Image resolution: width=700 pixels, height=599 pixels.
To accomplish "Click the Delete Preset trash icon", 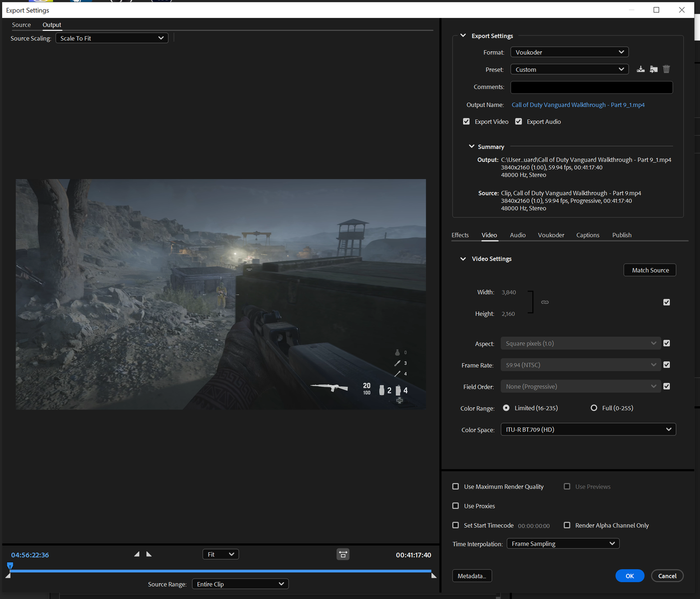I will 667,69.
